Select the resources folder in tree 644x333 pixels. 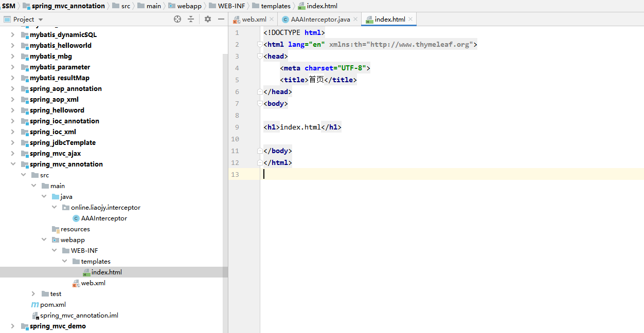75,229
